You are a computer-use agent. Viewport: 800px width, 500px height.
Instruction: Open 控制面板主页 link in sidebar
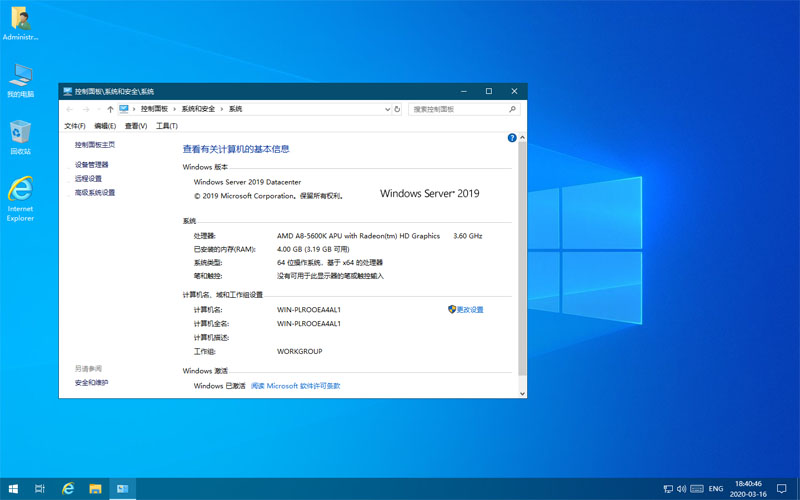click(95, 145)
